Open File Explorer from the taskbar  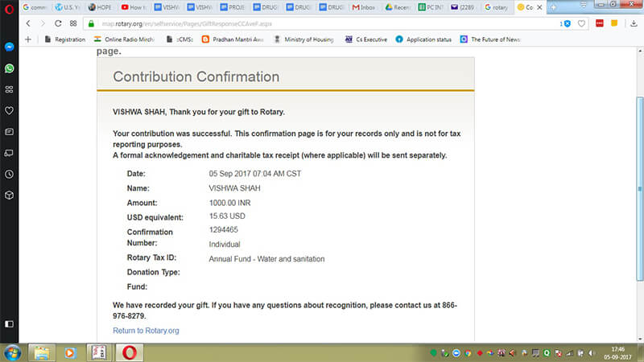tap(42, 352)
